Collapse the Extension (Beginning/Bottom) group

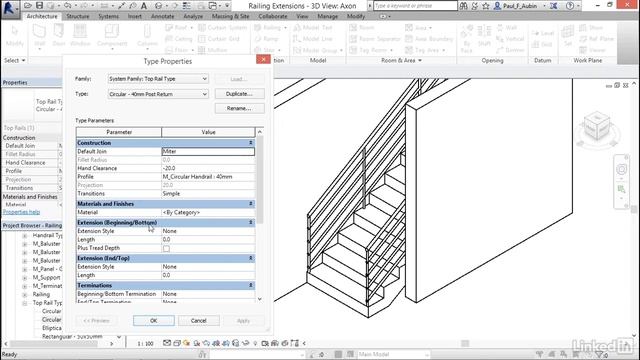tap(251, 222)
